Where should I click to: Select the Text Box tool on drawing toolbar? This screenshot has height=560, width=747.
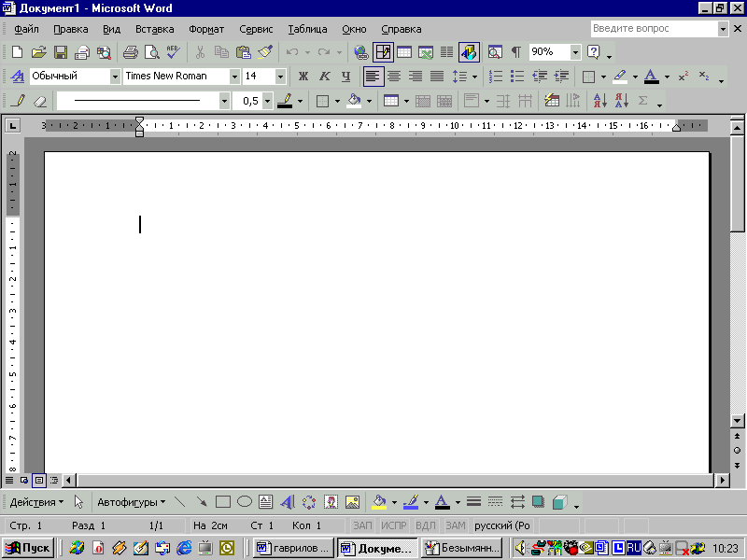tap(265, 502)
